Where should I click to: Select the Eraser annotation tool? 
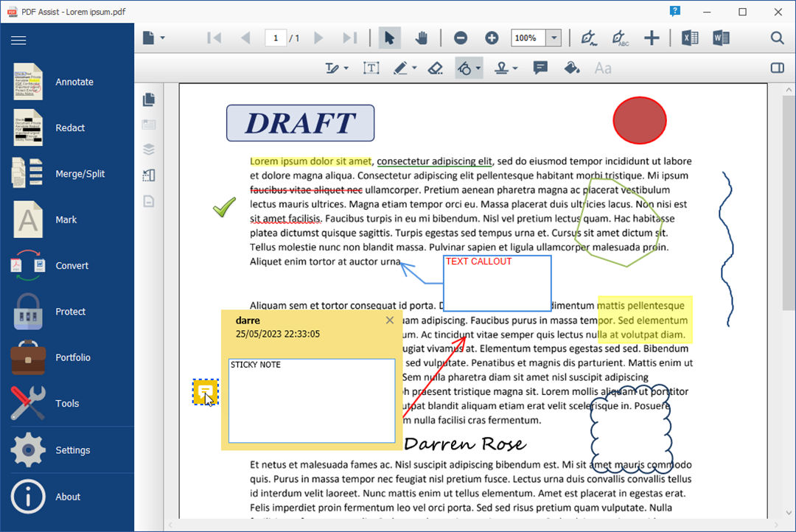pos(436,67)
